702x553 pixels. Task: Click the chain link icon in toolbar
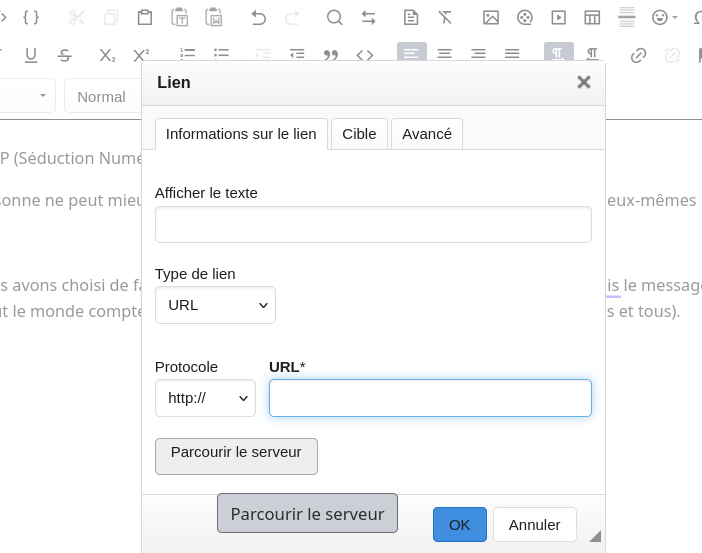coord(638,56)
